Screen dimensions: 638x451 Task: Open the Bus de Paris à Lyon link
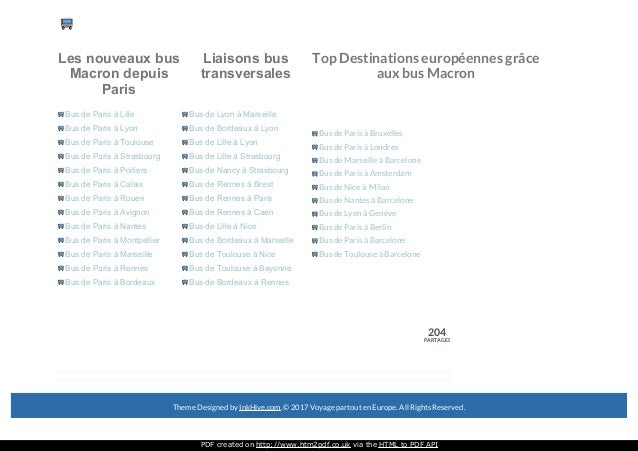coord(101,128)
